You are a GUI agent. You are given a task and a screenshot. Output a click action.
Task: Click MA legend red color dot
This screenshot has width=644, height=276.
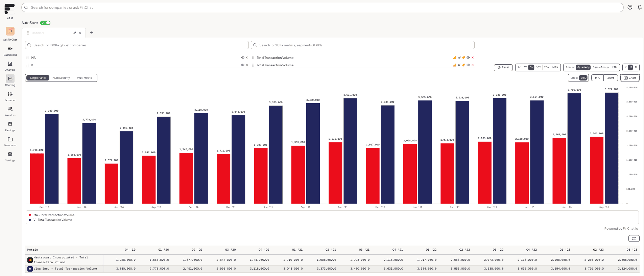click(x=30, y=215)
